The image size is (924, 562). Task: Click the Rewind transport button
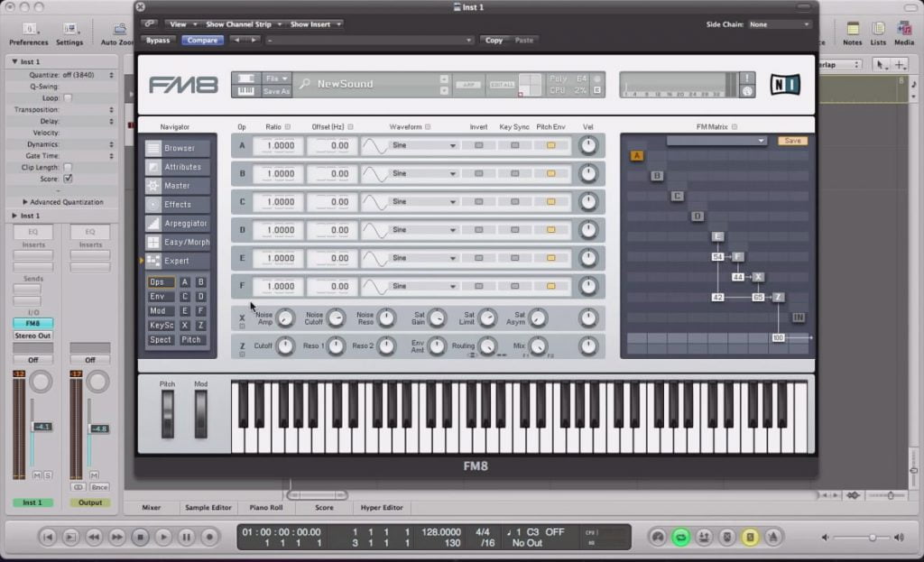pyautogui.click(x=94, y=537)
